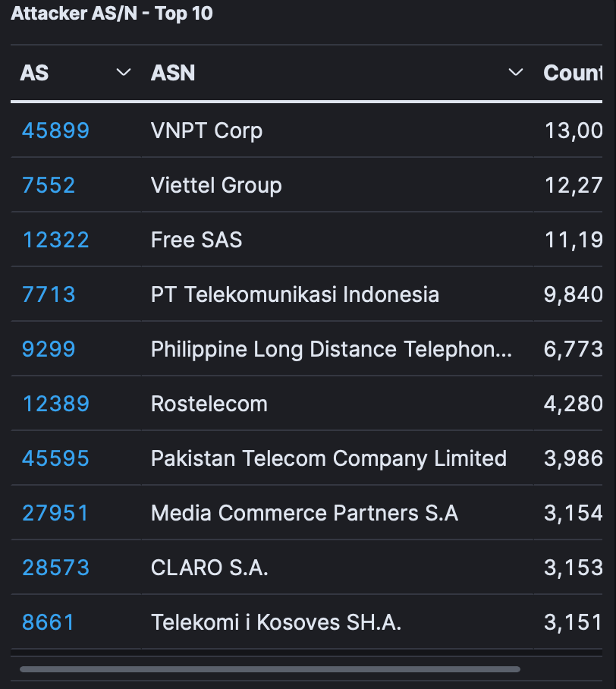This screenshot has height=689, width=616.
Task: Open AS link 8661
Action: pyautogui.click(x=49, y=622)
